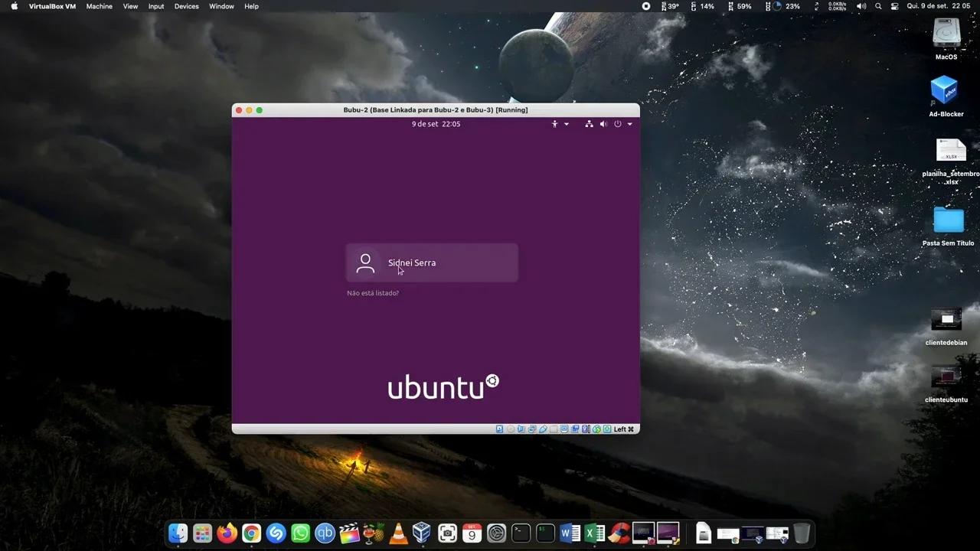980x551 pixels.
Task: Open Launchpad from the Dock
Action: (203, 533)
